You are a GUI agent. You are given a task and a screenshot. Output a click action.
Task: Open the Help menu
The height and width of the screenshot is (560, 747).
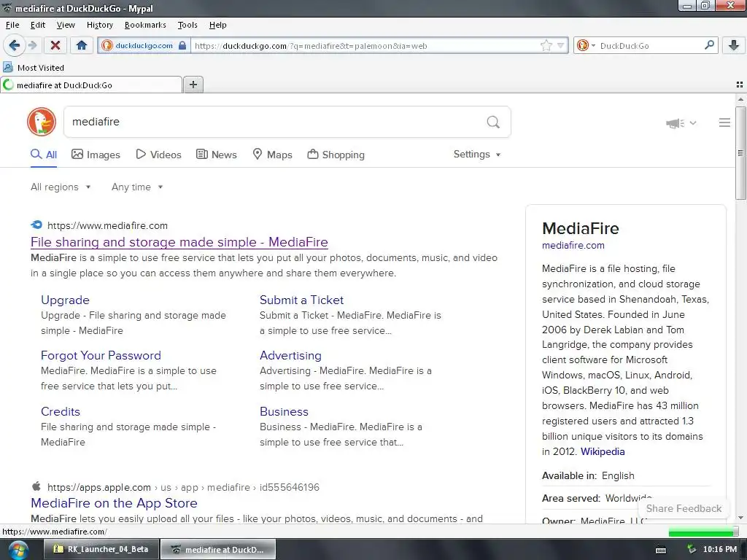[217, 25]
